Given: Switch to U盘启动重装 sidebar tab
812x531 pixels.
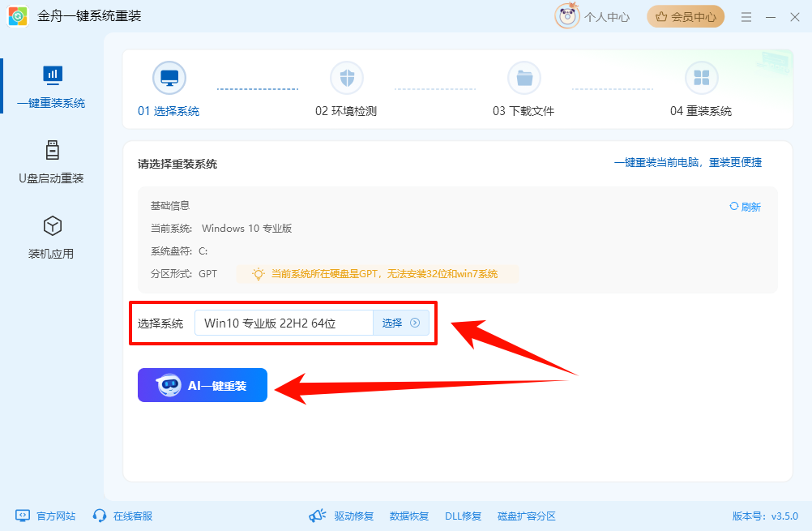Looking at the screenshot, I should pos(51,162).
